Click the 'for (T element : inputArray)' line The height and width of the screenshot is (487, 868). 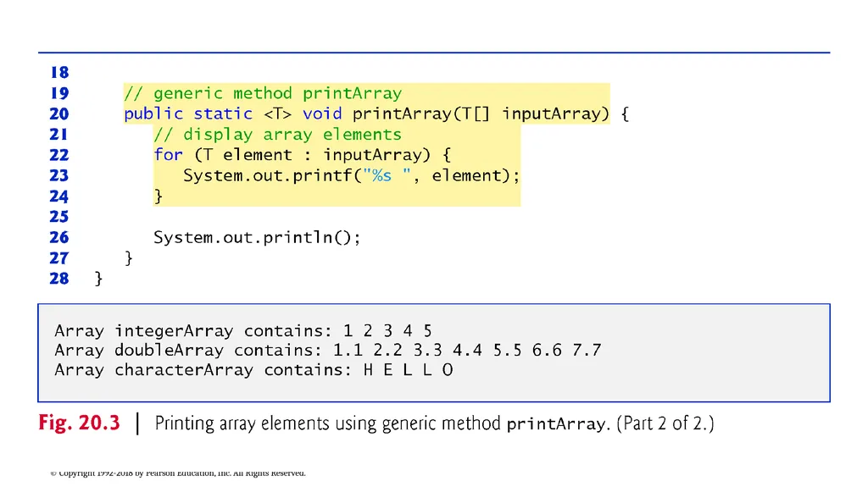tap(303, 155)
